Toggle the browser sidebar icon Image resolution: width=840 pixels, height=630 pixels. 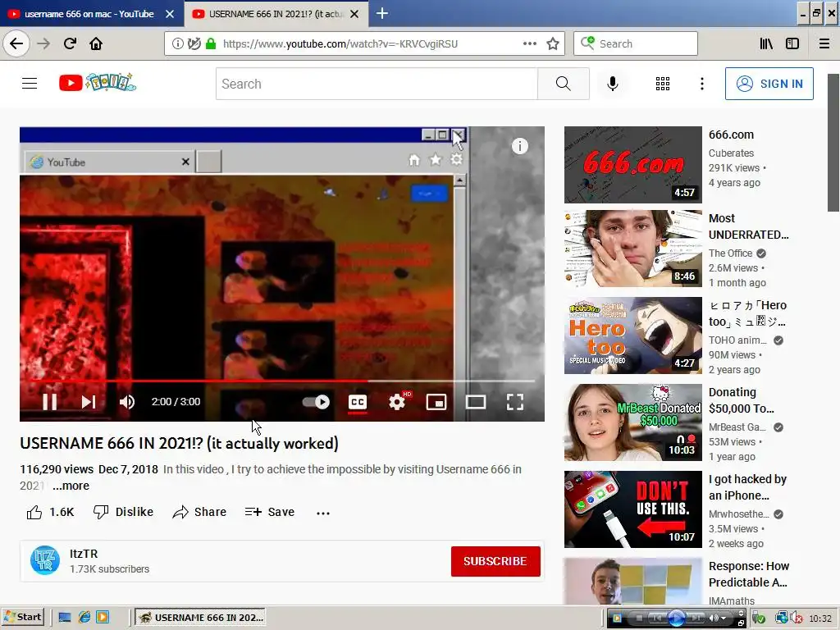pos(792,44)
